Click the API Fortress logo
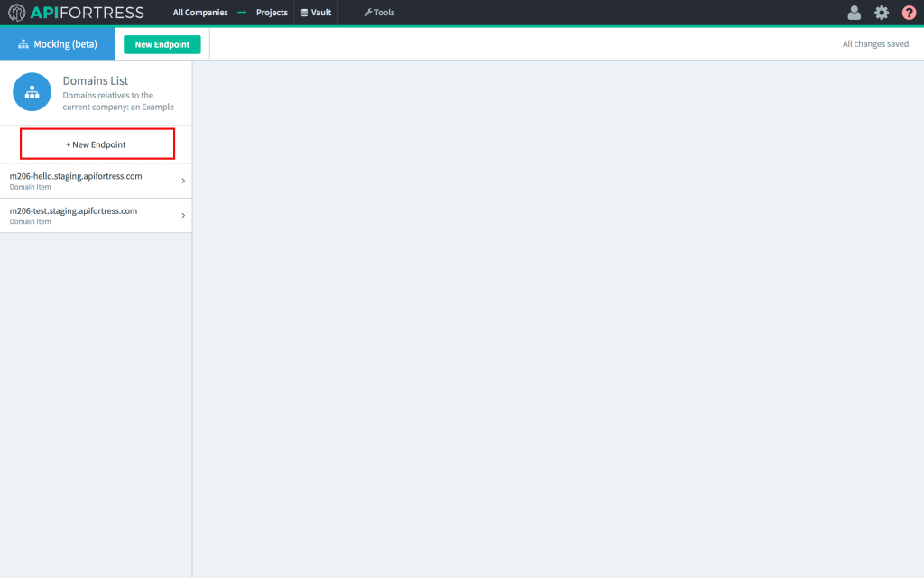The width and height of the screenshot is (924, 578). (77, 12)
